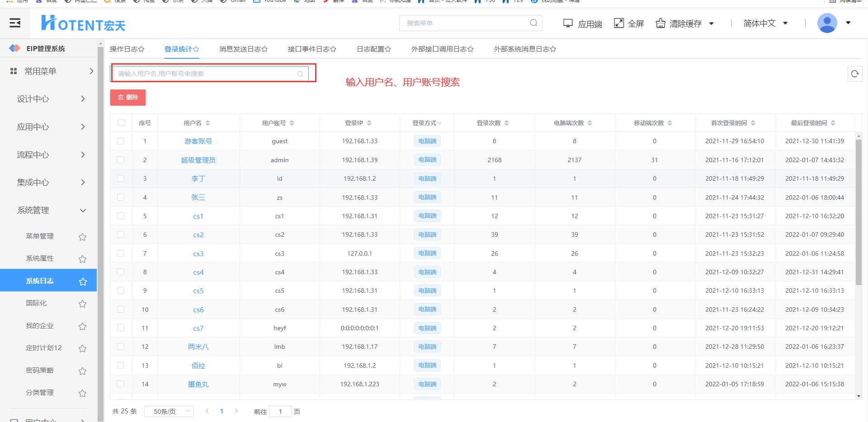This screenshot has width=868, height=422.
Task: Check the row for user 超级管理员
Action: click(121, 160)
